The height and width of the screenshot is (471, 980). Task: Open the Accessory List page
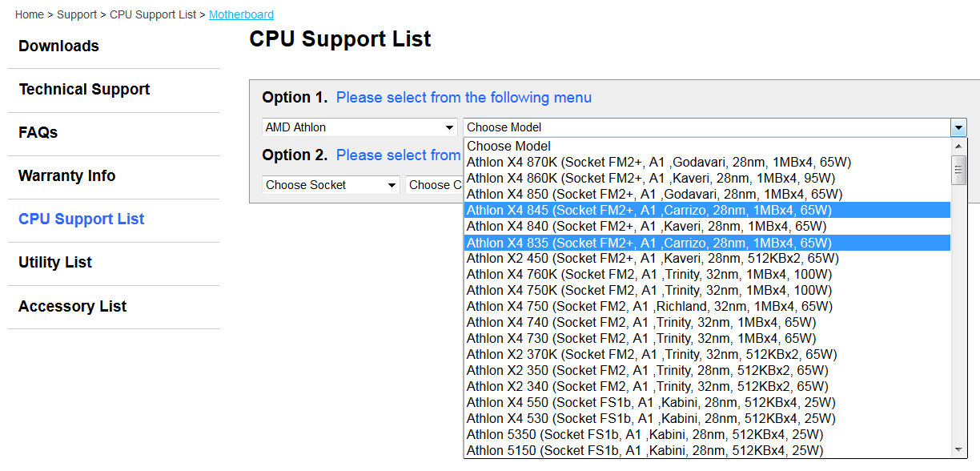(x=72, y=307)
